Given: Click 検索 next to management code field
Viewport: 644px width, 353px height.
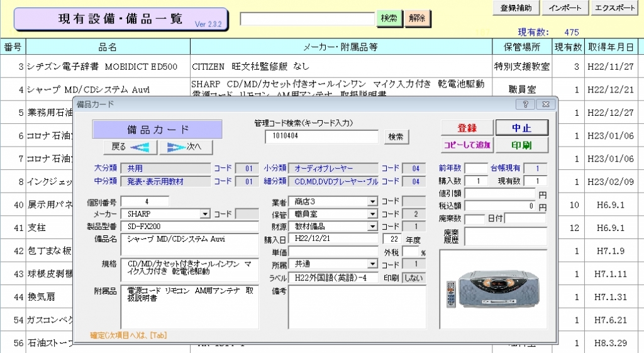Looking at the screenshot, I should point(396,137).
